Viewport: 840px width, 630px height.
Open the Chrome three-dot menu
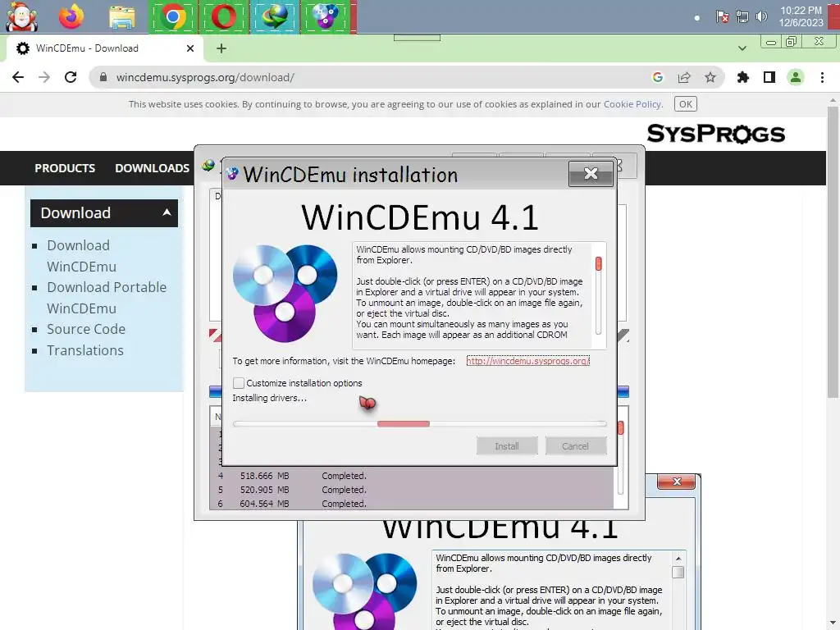[x=822, y=77]
